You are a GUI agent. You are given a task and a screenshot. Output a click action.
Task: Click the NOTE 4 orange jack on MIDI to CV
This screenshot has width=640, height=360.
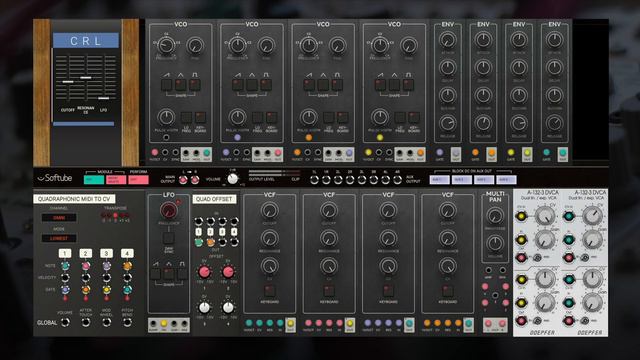point(127,266)
